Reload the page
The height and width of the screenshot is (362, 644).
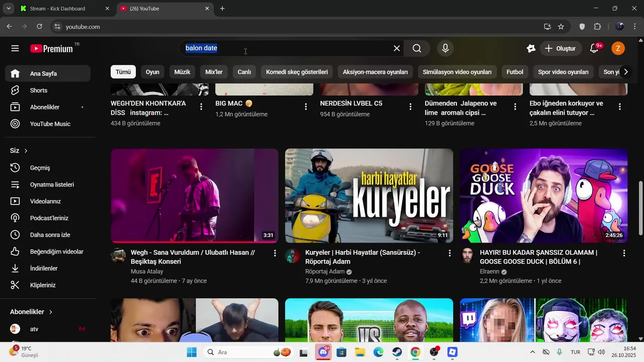40,27
